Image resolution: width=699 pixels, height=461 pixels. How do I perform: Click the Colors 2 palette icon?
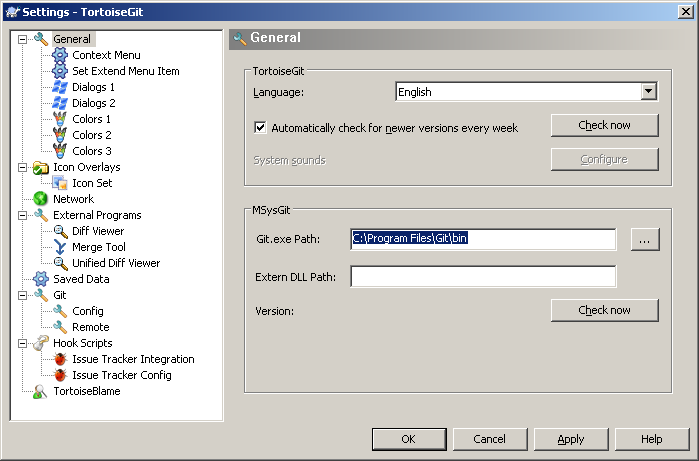[x=60, y=135]
